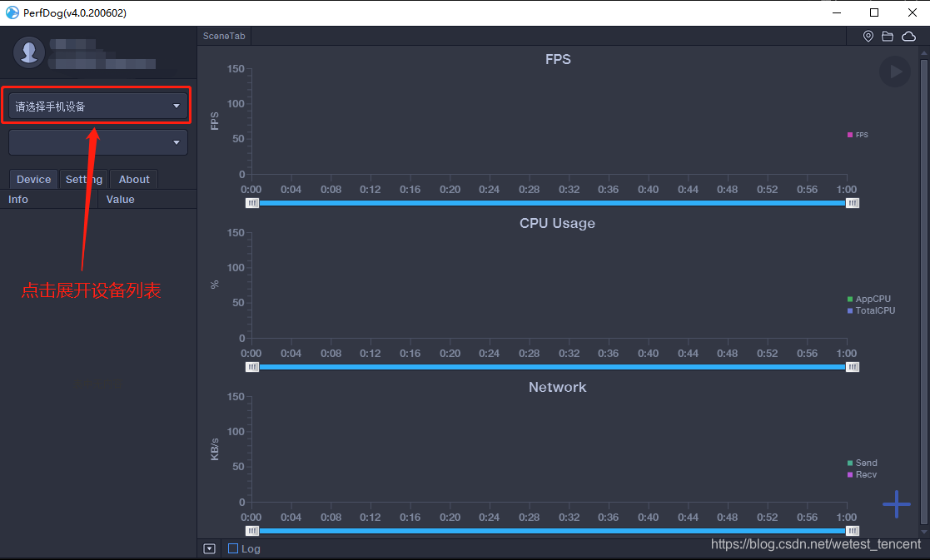Expand the bottom panel toggle icon beside Log
This screenshot has height=560, width=930.
[x=209, y=548]
